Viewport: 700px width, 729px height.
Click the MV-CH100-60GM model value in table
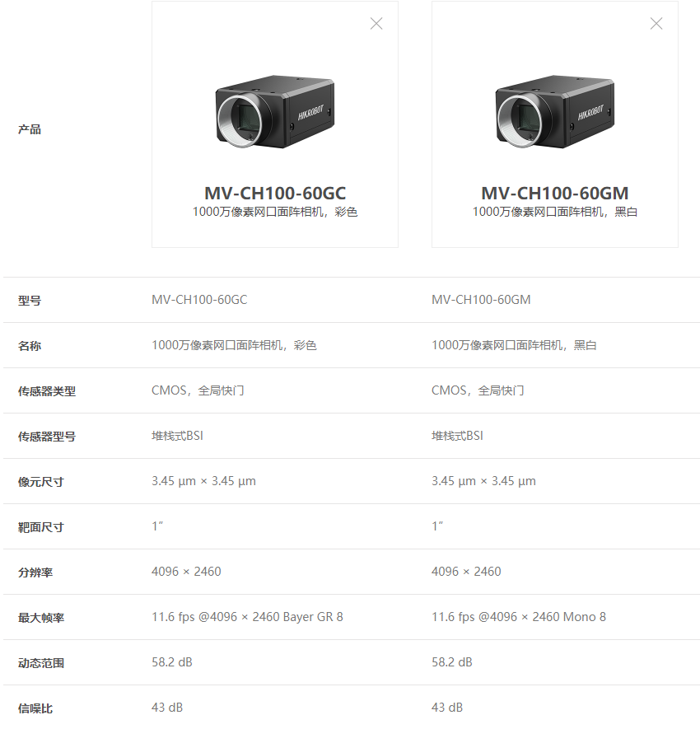tap(481, 300)
